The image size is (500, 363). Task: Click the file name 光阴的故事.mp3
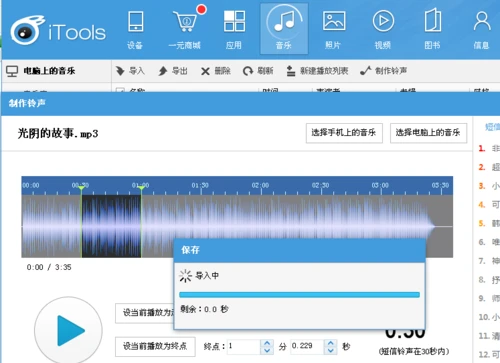point(58,134)
